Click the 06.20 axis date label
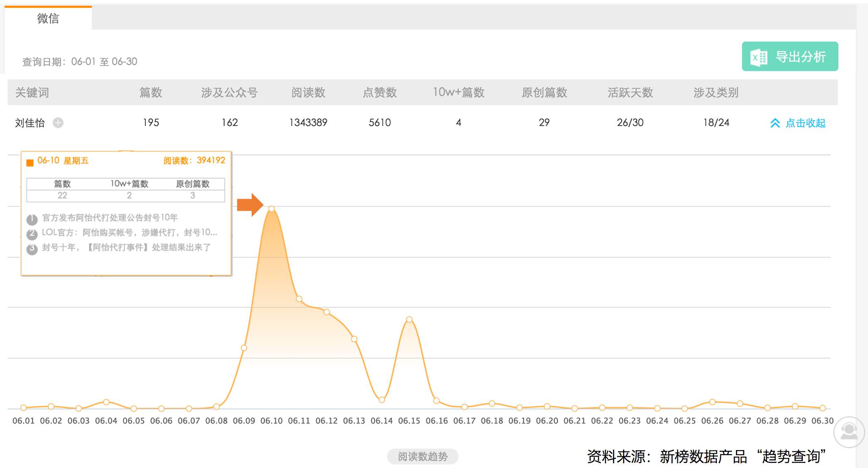Image resolution: width=868 pixels, height=473 pixels. (x=547, y=421)
